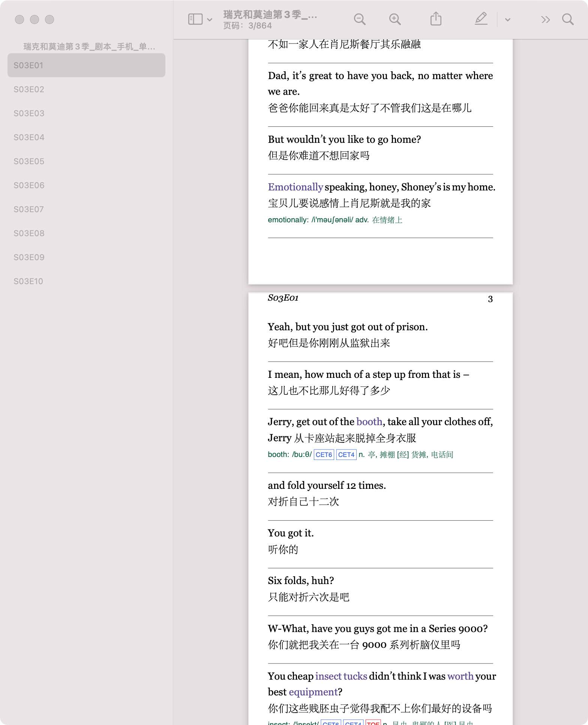Image resolution: width=588 pixels, height=725 pixels.
Task: Click the page count text 3/864
Action: (260, 25)
